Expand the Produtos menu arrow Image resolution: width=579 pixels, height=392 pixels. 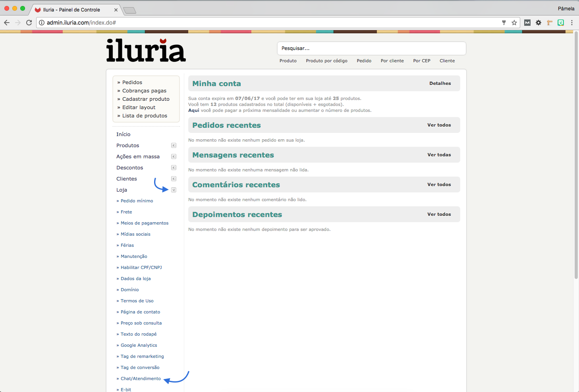[174, 146]
